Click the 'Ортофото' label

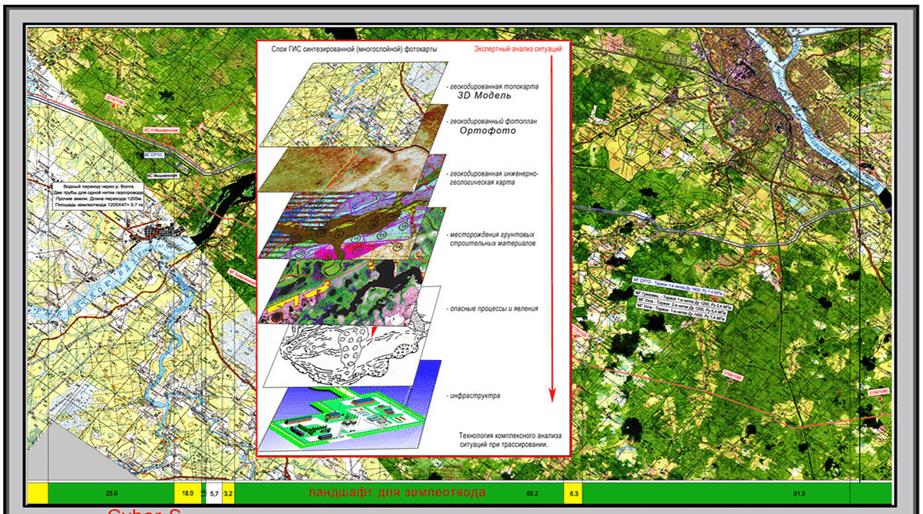coord(488,130)
